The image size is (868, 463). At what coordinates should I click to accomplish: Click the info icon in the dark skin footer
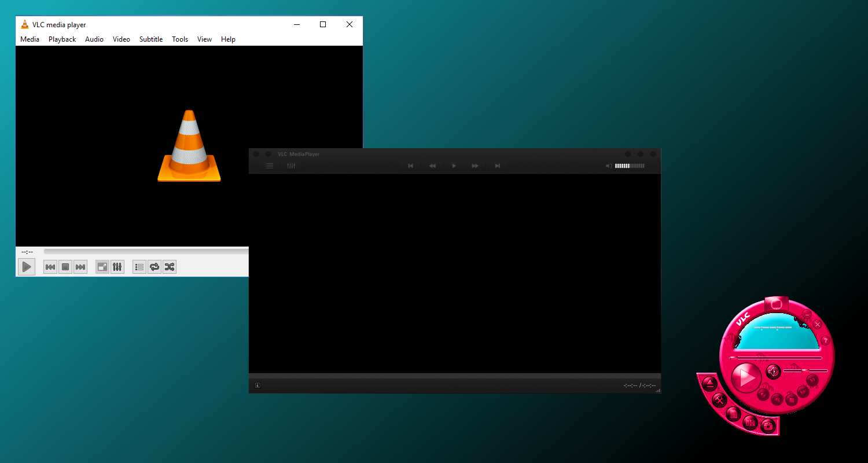click(x=258, y=385)
